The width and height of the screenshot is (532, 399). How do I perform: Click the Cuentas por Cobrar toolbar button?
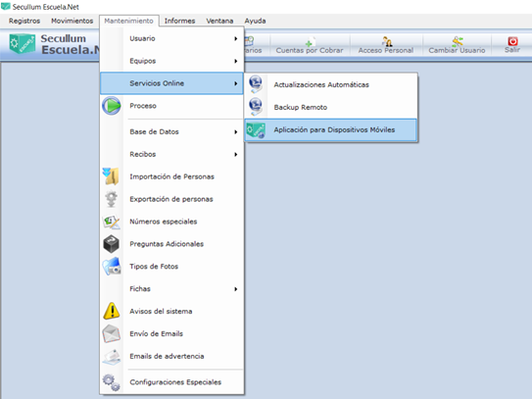309,45
